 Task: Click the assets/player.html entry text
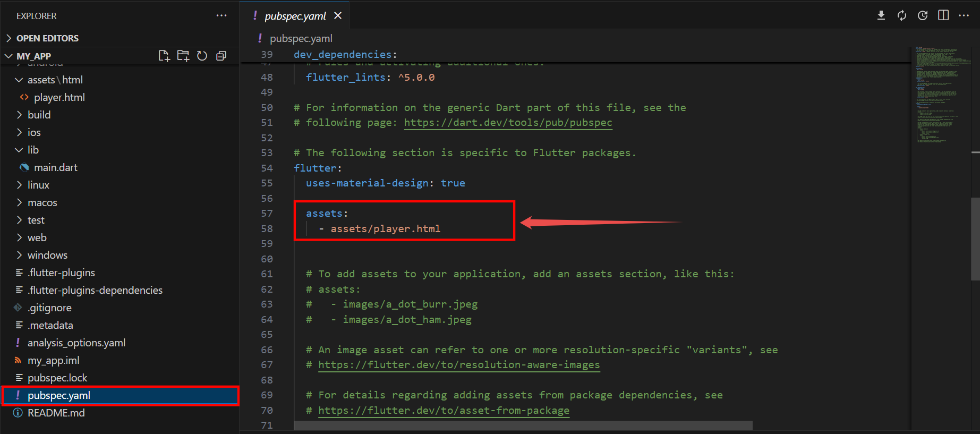coord(385,229)
